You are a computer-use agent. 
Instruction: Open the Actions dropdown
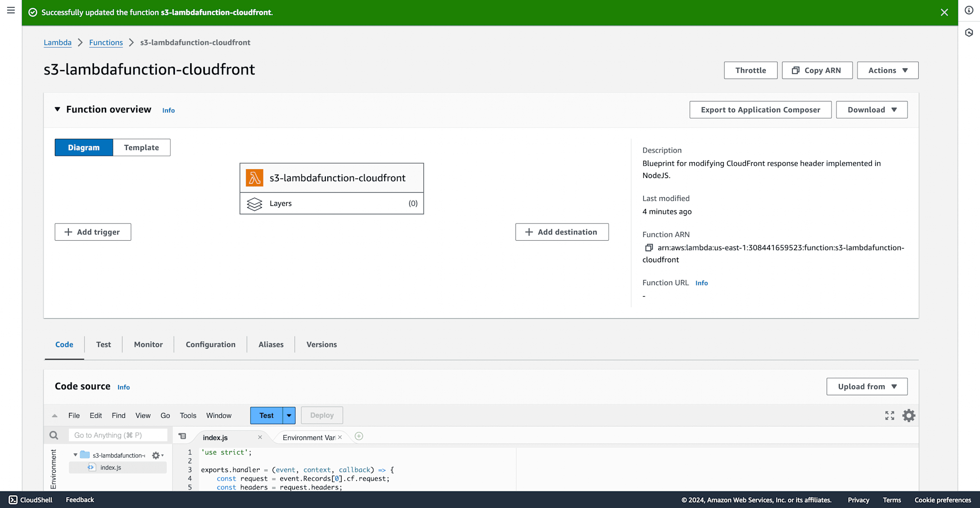click(887, 70)
